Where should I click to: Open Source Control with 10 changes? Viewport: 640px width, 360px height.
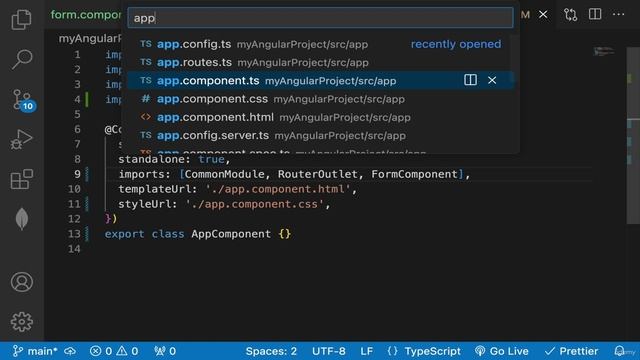pyautogui.click(x=23, y=100)
